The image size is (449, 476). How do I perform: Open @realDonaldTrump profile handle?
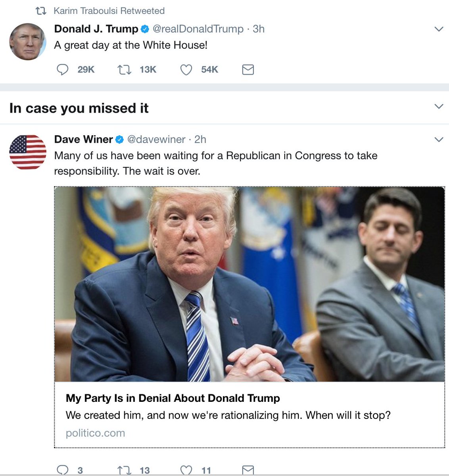point(198,29)
